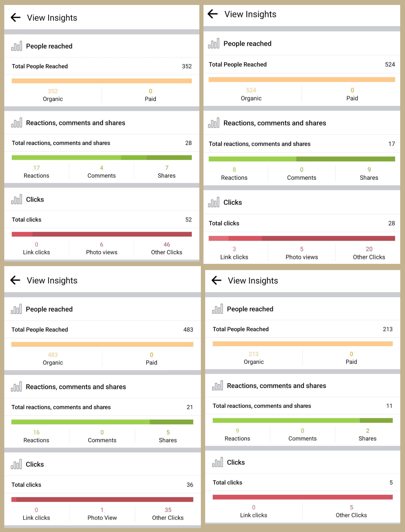
Task: Click bar-chart icon beside People reached totaling 524
Action: point(214,44)
